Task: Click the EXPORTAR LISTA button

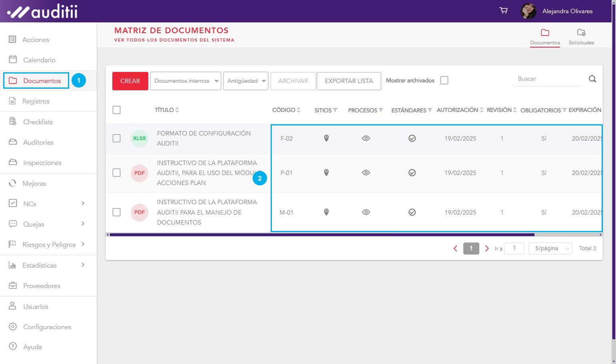Action: [349, 81]
